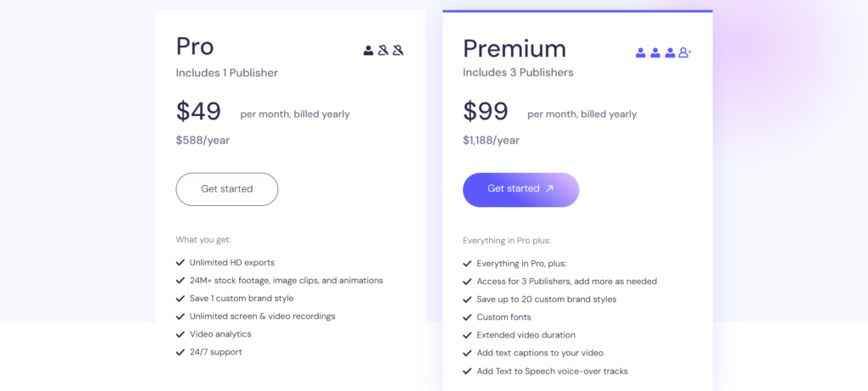Click the Premium plan Get started button
The height and width of the screenshot is (391, 868).
(x=521, y=190)
